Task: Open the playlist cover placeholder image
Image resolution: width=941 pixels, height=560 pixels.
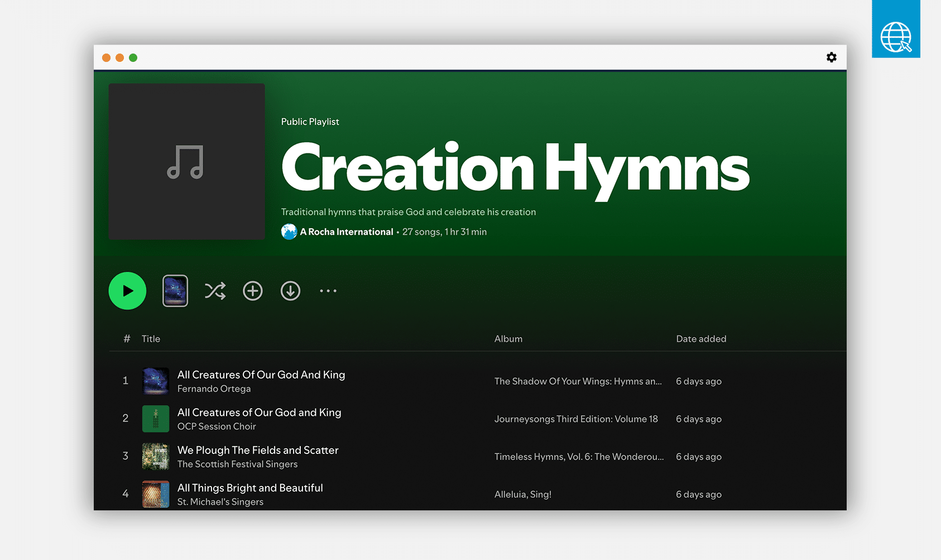Action: (x=186, y=162)
